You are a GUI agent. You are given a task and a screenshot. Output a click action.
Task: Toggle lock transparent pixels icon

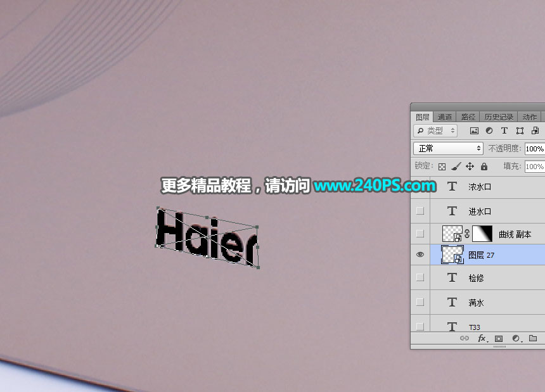(x=442, y=167)
